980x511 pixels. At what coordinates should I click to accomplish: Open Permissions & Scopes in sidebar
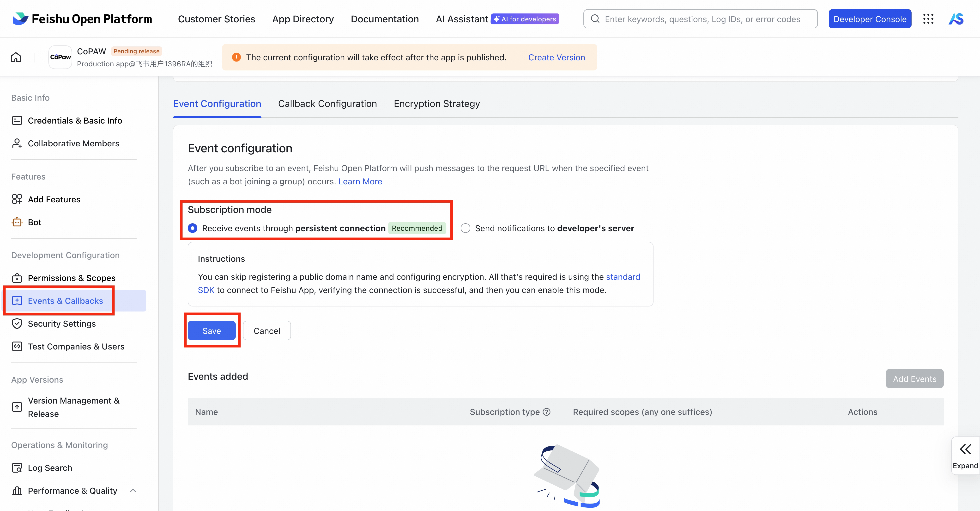(72, 278)
